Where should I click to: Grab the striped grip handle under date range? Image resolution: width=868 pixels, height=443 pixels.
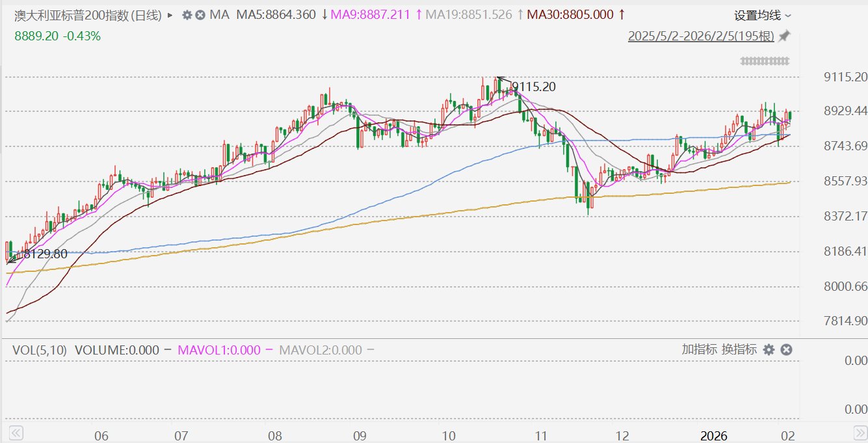pos(765,60)
